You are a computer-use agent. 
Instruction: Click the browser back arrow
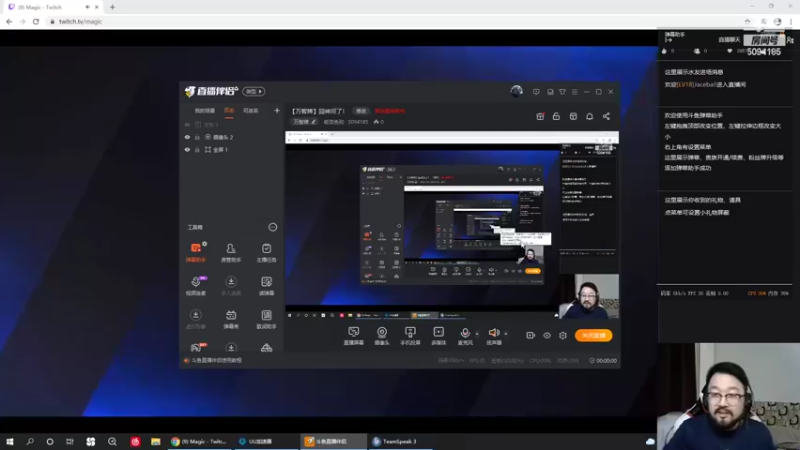click(x=9, y=21)
